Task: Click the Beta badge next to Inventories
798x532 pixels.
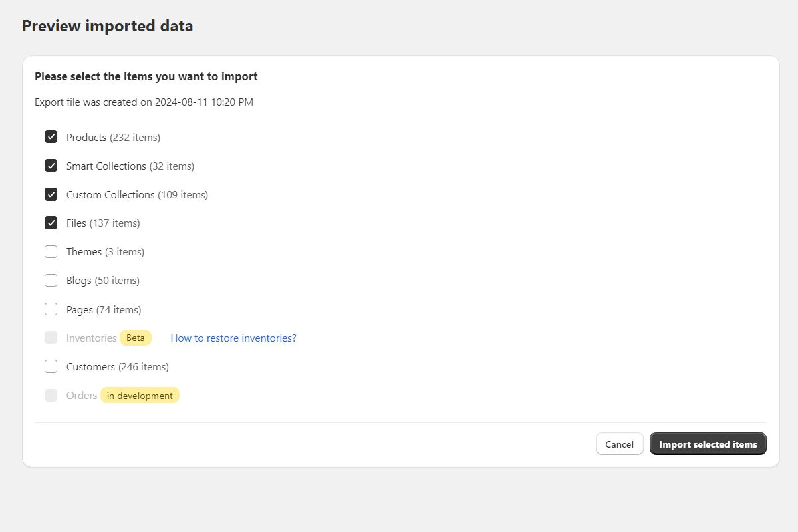Action: [135, 337]
